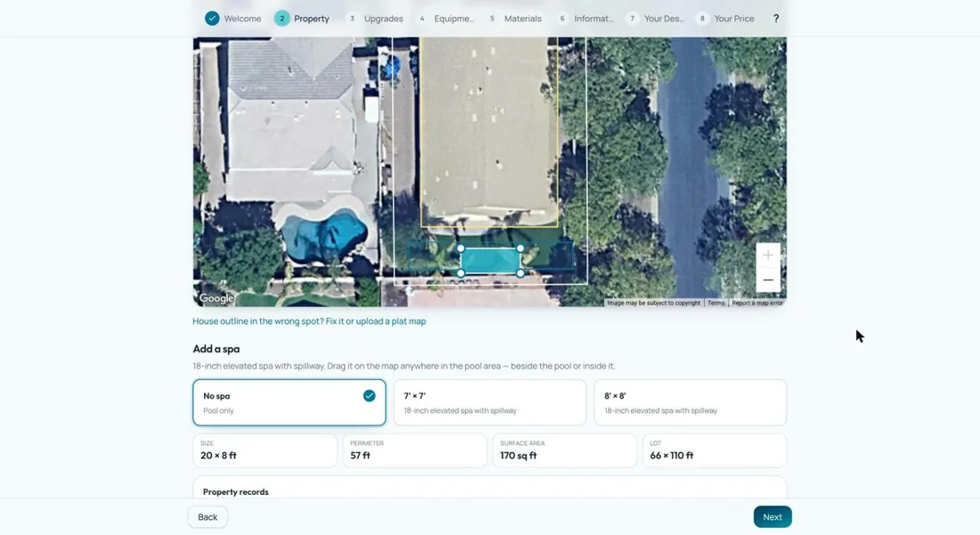Grab the pool's bottom-right corner handle

520,274
